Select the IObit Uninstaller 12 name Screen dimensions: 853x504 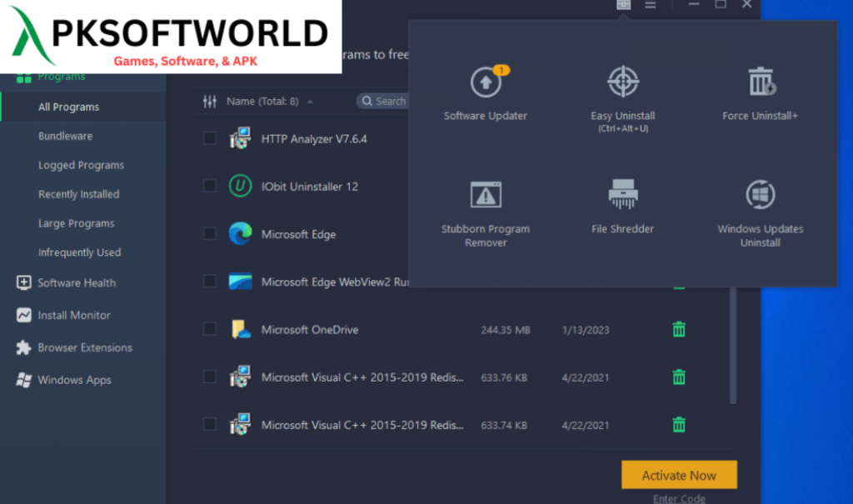click(x=310, y=187)
